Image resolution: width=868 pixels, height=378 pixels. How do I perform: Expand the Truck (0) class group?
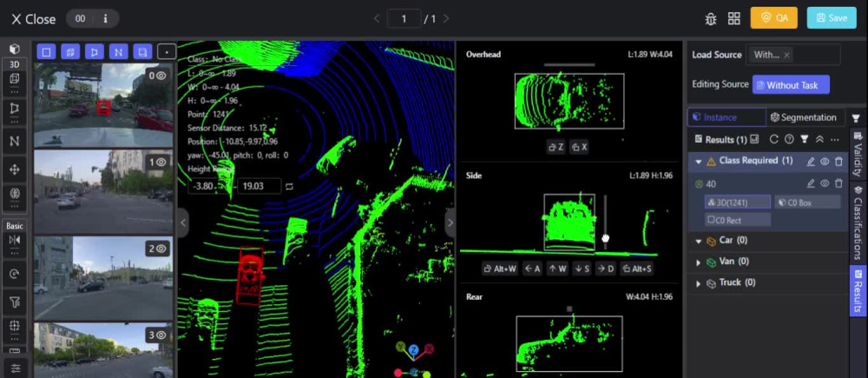coord(698,284)
